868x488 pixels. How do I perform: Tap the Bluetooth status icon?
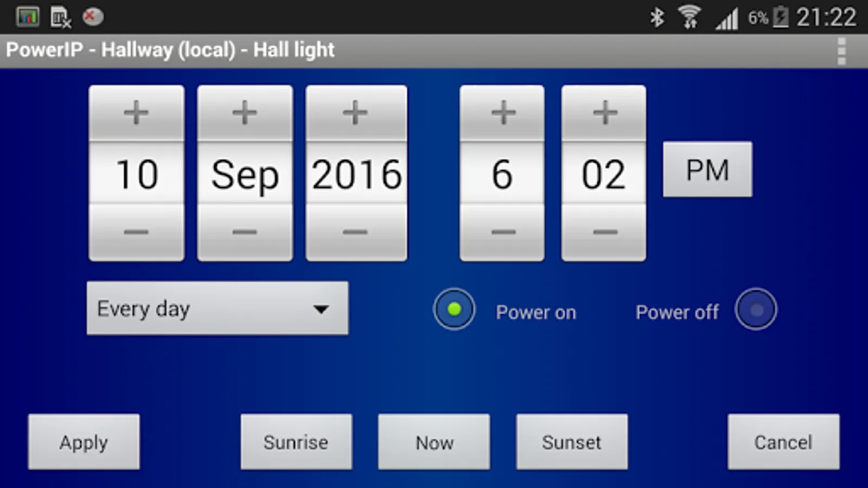657,17
